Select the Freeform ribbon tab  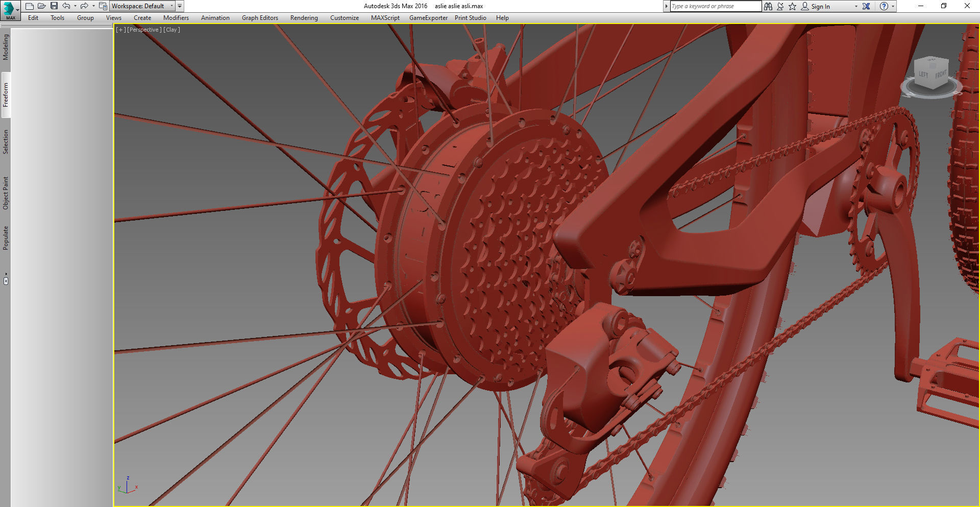[x=6, y=95]
